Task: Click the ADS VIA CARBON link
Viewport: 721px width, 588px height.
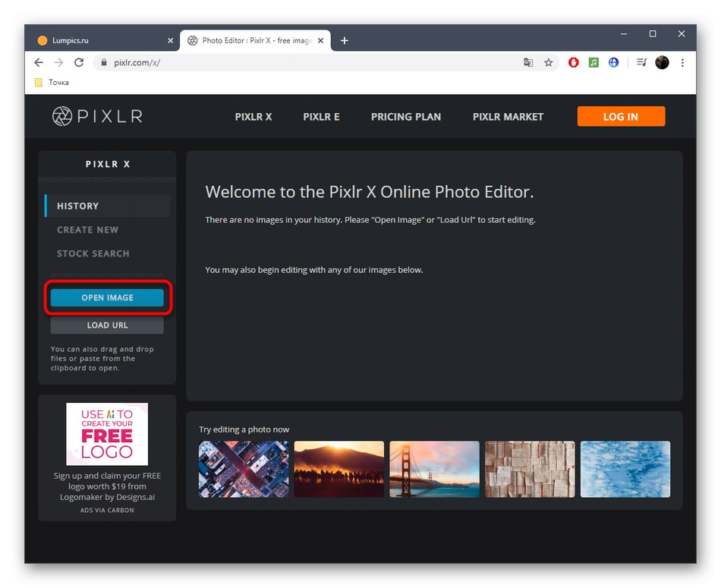Action: point(107,510)
